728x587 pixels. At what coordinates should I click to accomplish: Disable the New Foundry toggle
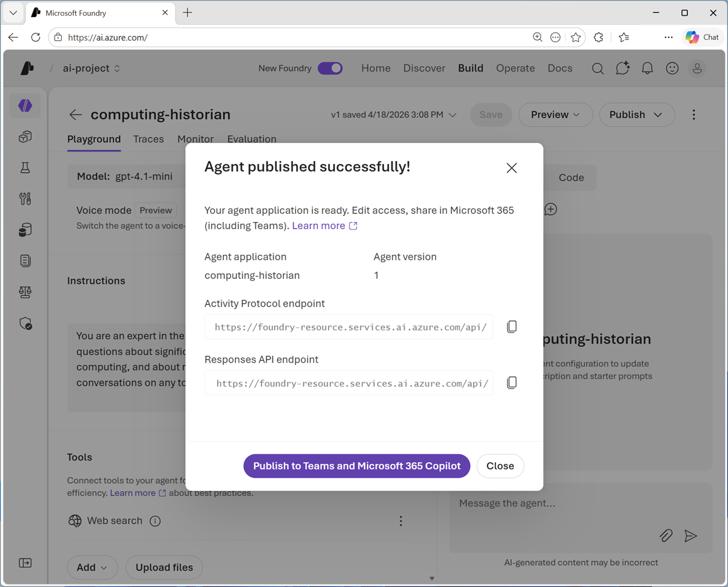pos(330,68)
